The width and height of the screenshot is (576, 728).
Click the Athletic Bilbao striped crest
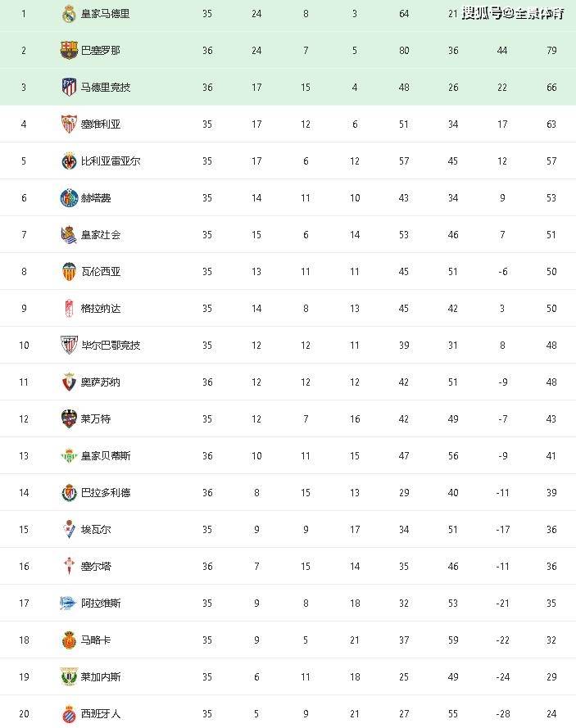point(69,346)
